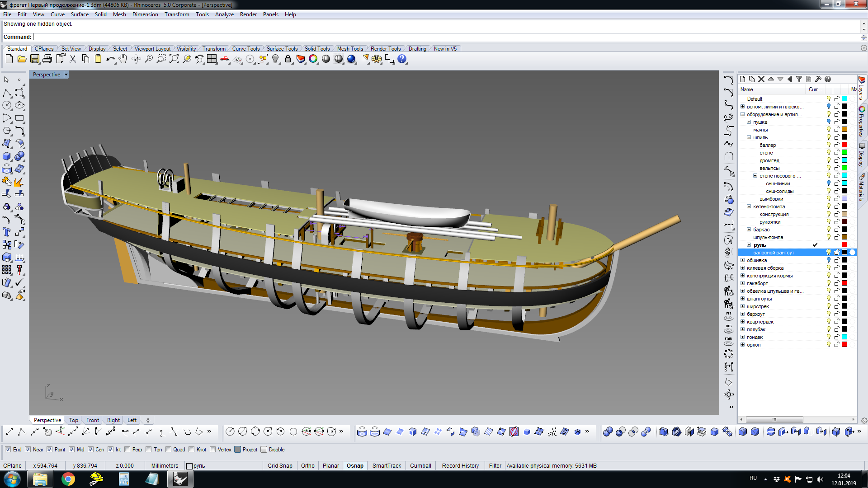Print with the printer icon
The height and width of the screenshot is (488, 868).
tap(47, 59)
